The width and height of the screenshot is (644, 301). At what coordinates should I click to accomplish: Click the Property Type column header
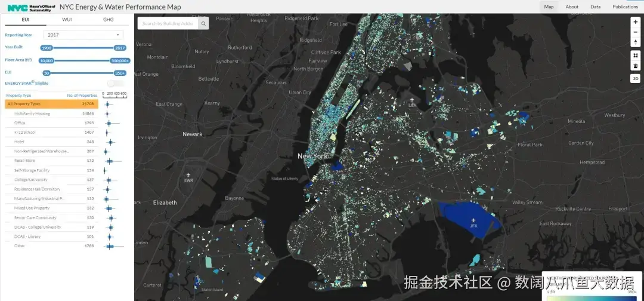pos(18,96)
